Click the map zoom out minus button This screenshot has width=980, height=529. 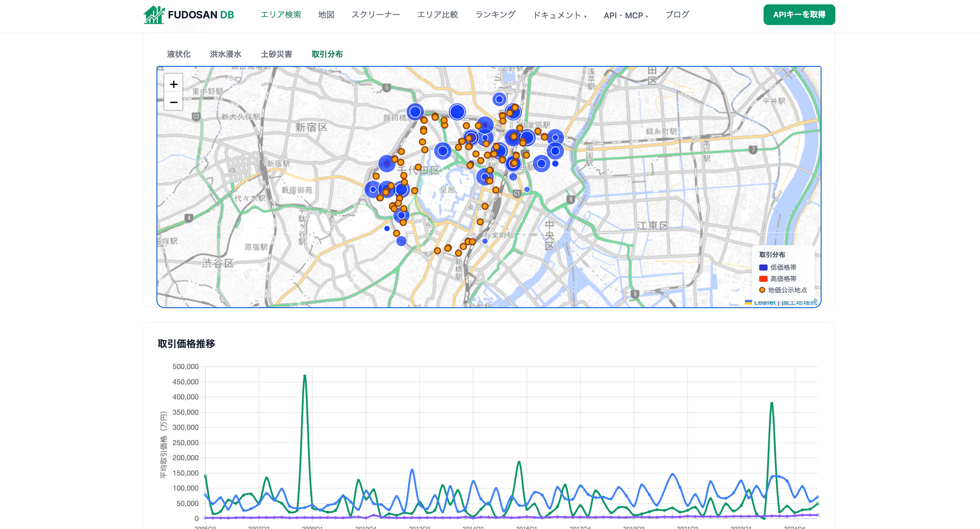click(173, 102)
